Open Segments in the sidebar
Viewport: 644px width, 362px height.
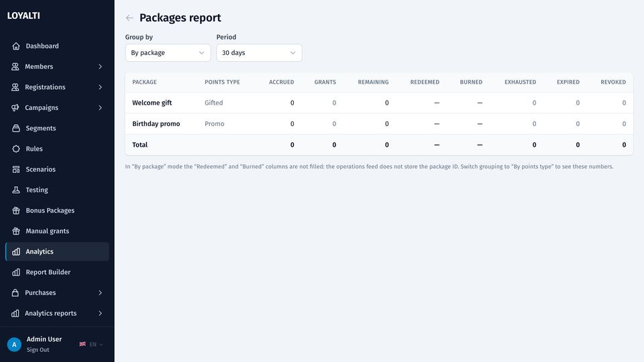57,128
